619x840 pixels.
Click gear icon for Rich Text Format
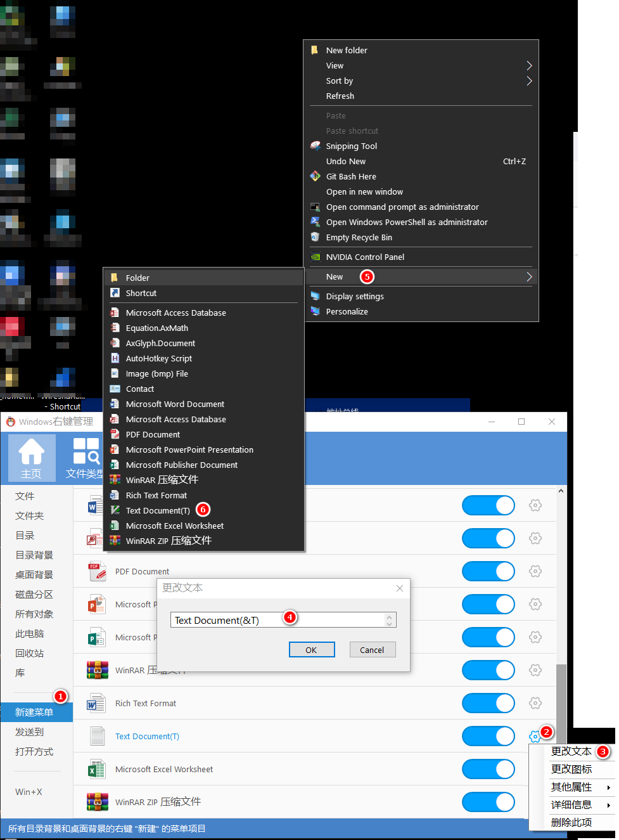point(535,703)
